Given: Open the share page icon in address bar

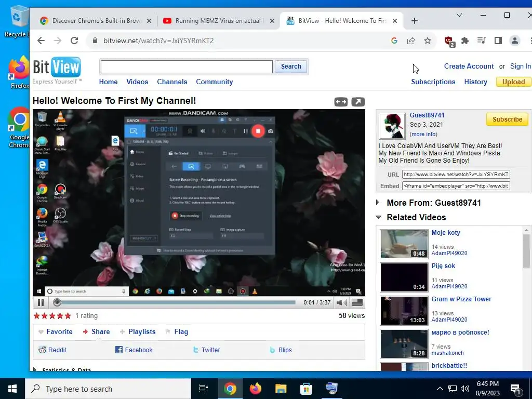Looking at the screenshot, I should [x=411, y=41].
